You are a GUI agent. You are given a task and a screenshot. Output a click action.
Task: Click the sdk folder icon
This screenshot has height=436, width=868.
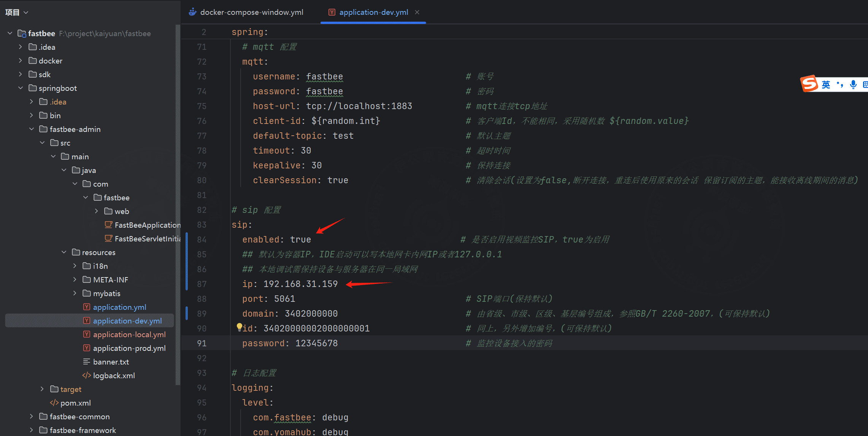[33, 75]
